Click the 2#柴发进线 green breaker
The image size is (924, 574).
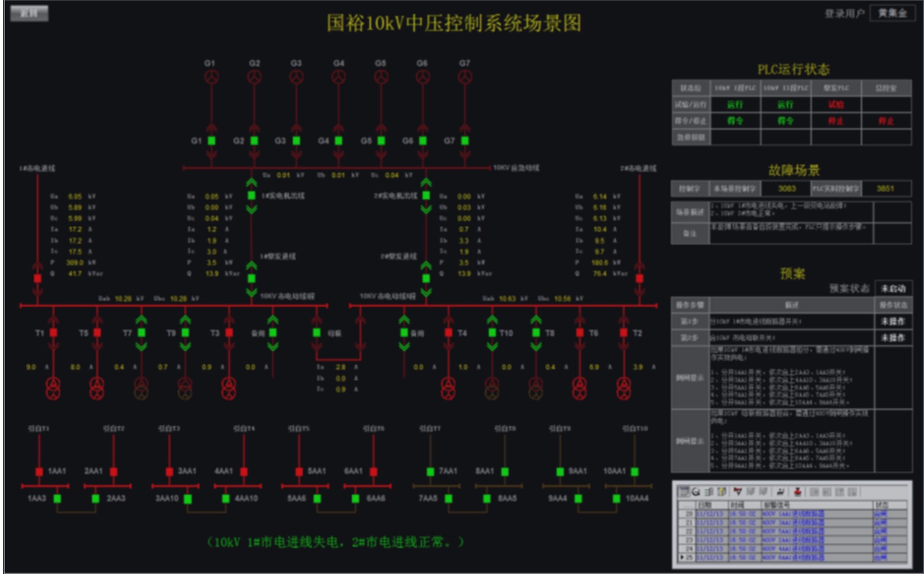tap(426, 278)
